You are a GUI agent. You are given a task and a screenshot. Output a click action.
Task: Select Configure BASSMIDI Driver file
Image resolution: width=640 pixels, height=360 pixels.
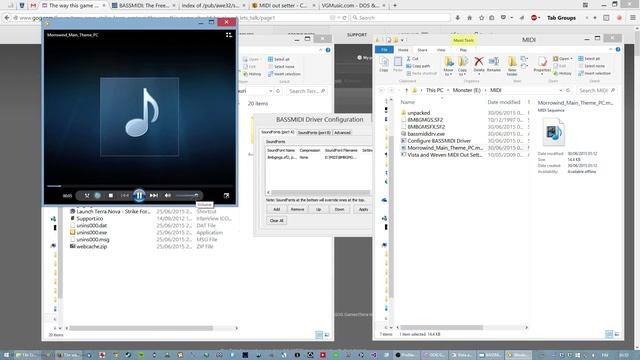pyautogui.click(x=439, y=140)
